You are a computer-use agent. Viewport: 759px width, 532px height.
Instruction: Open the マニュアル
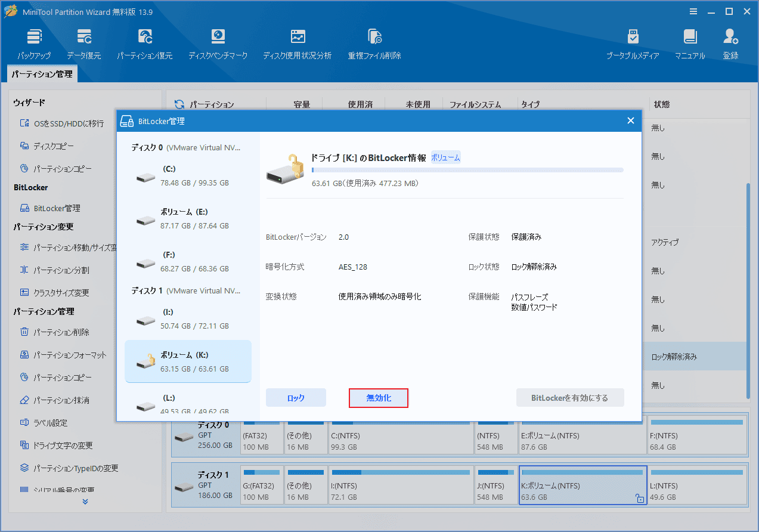coord(690,44)
